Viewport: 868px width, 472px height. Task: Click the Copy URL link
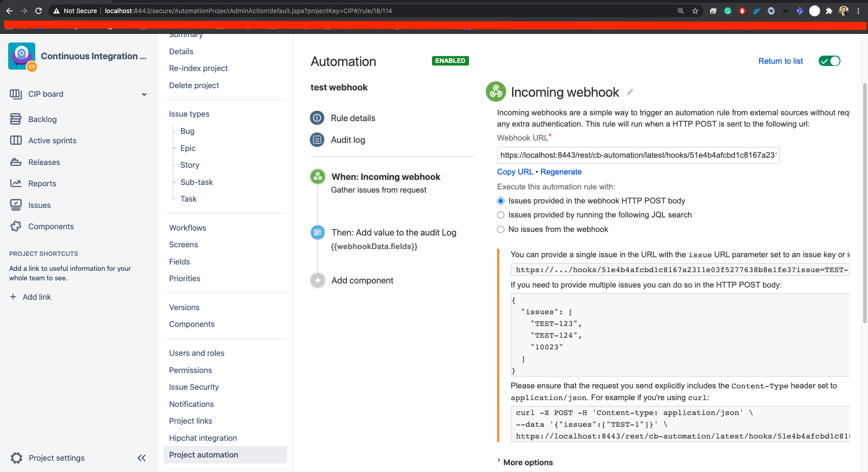515,172
